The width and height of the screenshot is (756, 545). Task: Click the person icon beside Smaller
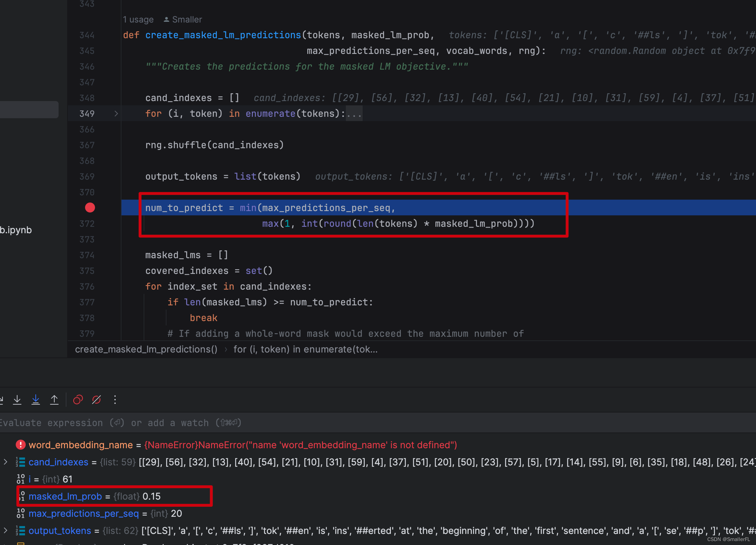(x=166, y=20)
